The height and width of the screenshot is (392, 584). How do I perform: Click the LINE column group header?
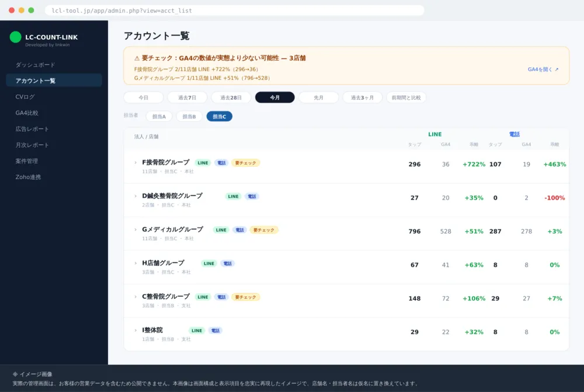434,134
